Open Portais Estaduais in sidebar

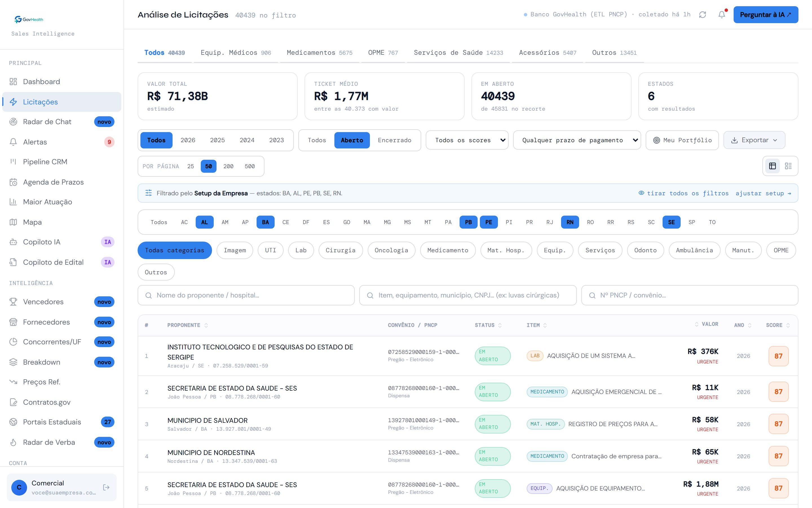[x=62, y=422]
